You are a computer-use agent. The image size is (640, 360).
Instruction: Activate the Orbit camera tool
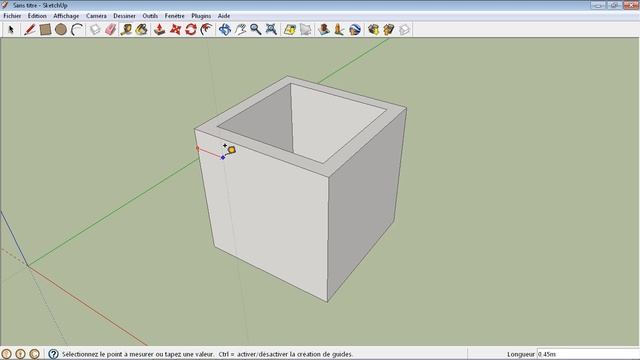tap(224, 29)
